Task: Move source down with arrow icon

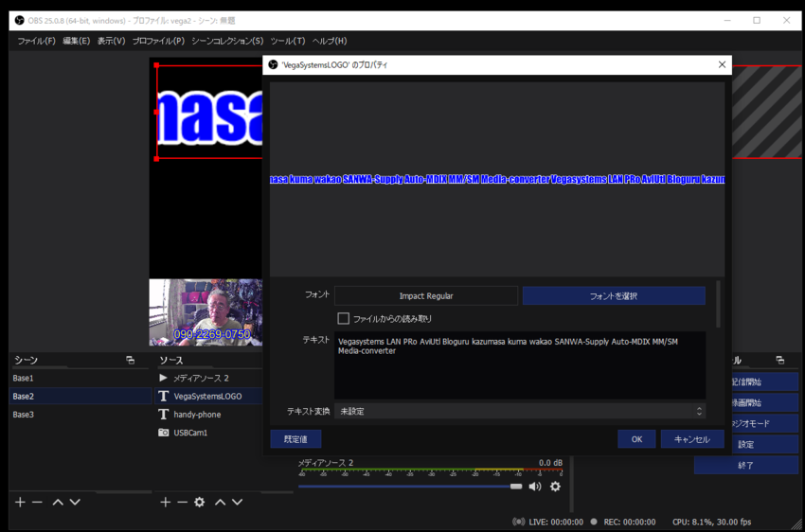Action: (x=237, y=503)
